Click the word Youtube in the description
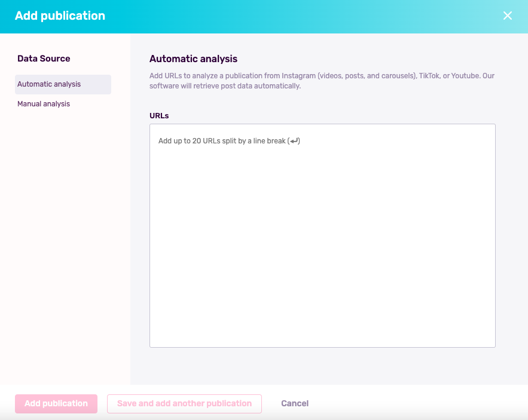The height and width of the screenshot is (420, 528). [465, 76]
